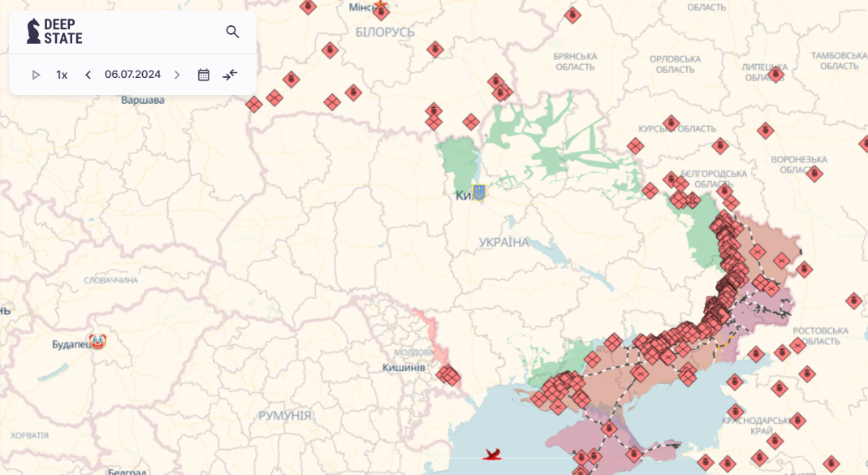The image size is (868, 475).
Task: Click the Deep State knight logo
Action: (x=33, y=32)
